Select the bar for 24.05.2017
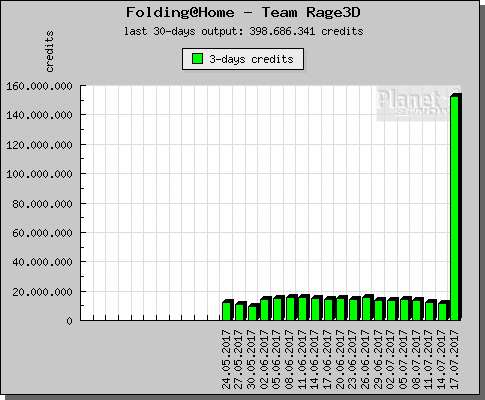 click(228, 310)
